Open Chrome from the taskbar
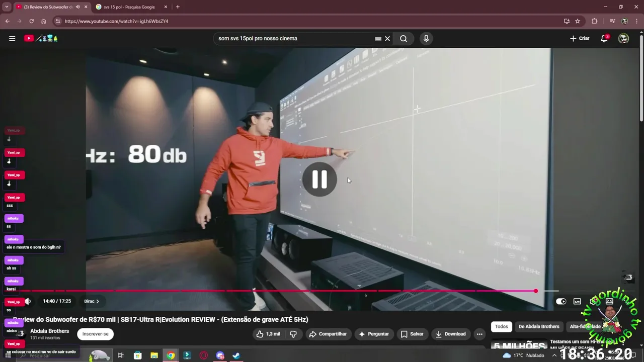The height and width of the screenshot is (362, 644). click(171, 355)
